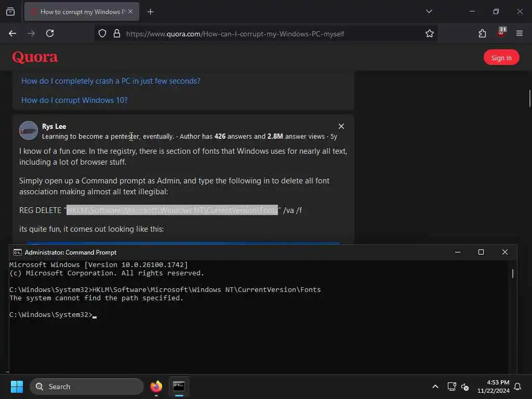532x399 pixels.
Task: Go to Quora home via logo
Action: [35, 57]
